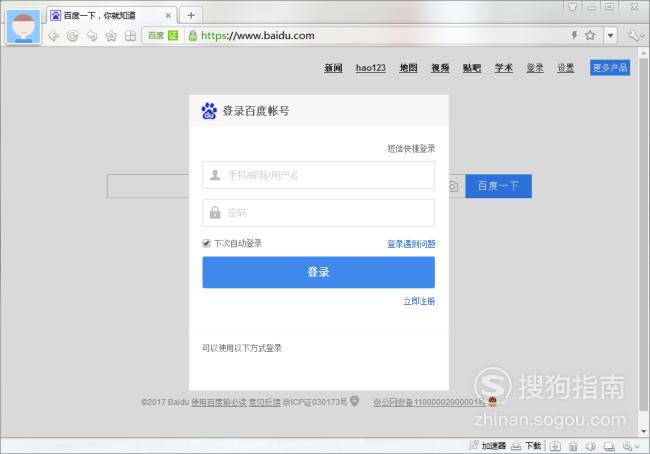Viewport: 650px width, 454px height.
Task: Open a new tab with plus button
Action: tap(191, 15)
